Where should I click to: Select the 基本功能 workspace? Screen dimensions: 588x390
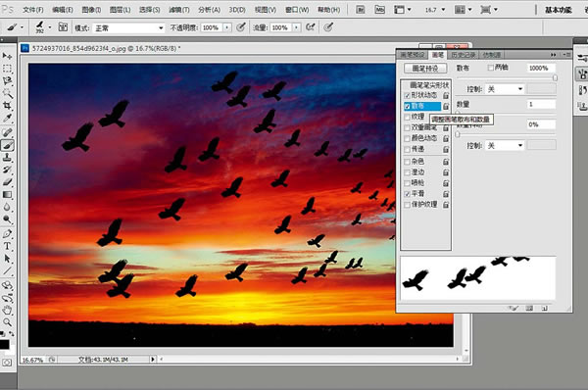[x=559, y=10]
